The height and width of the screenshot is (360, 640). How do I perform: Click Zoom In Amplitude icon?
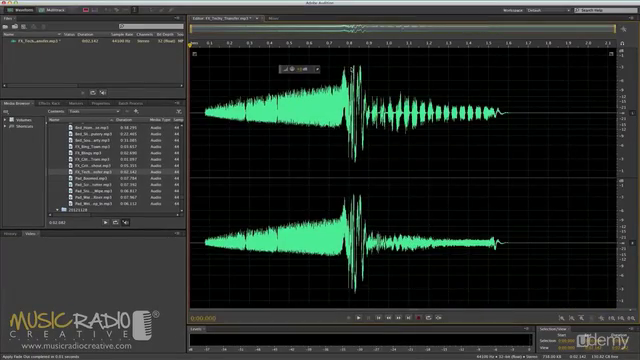click(x=562, y=318)
